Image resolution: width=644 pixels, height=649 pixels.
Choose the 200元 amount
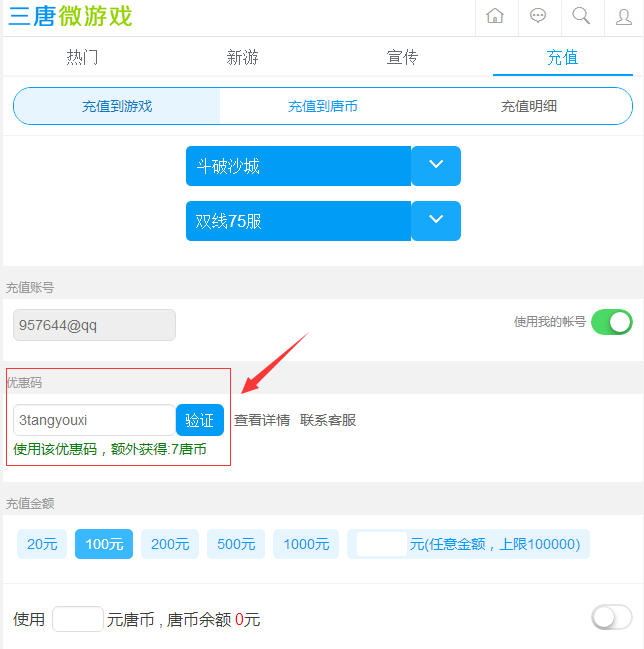coord(170,544)
